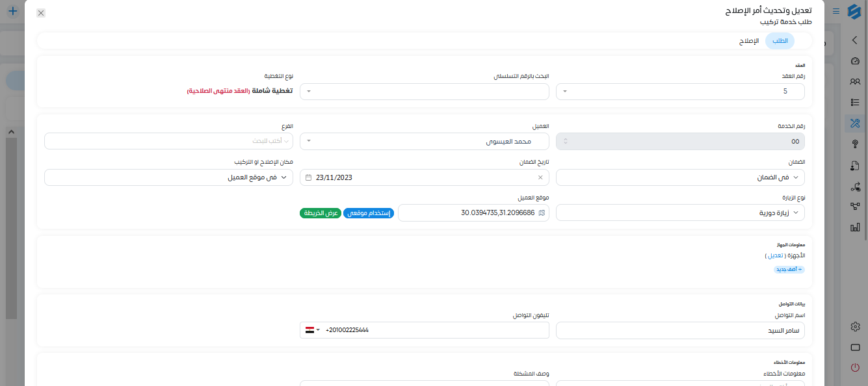This screenshot has height=386, width=868.
Task: Clear the warranty date 23/11/2023
Action: click(540, 177)
